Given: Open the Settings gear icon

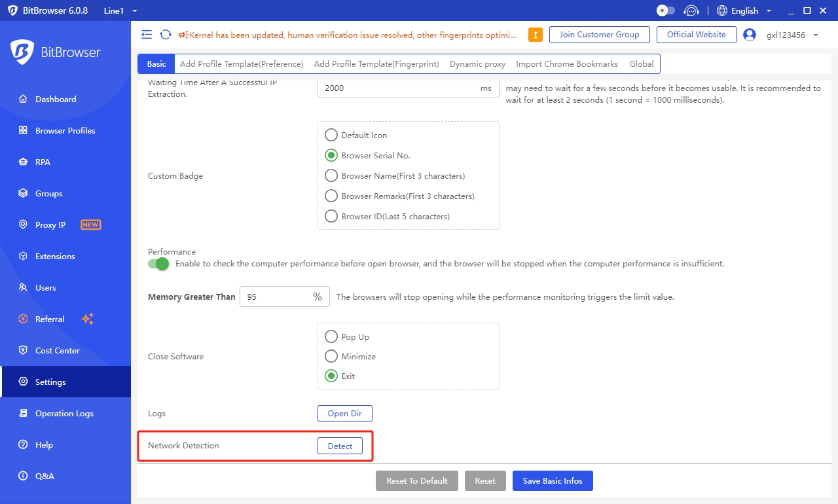Looking at the screenshot, I should 23,382.
